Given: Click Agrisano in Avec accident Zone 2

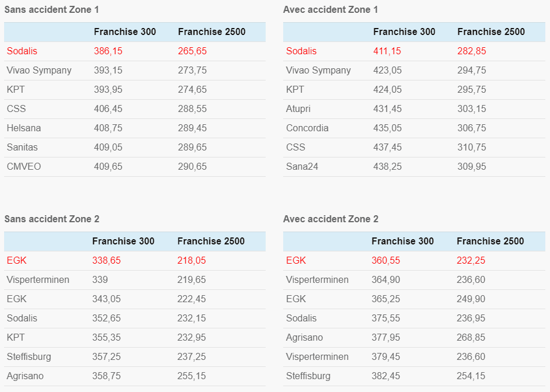Looking at the screenshot, I should [x=304, y=338].
